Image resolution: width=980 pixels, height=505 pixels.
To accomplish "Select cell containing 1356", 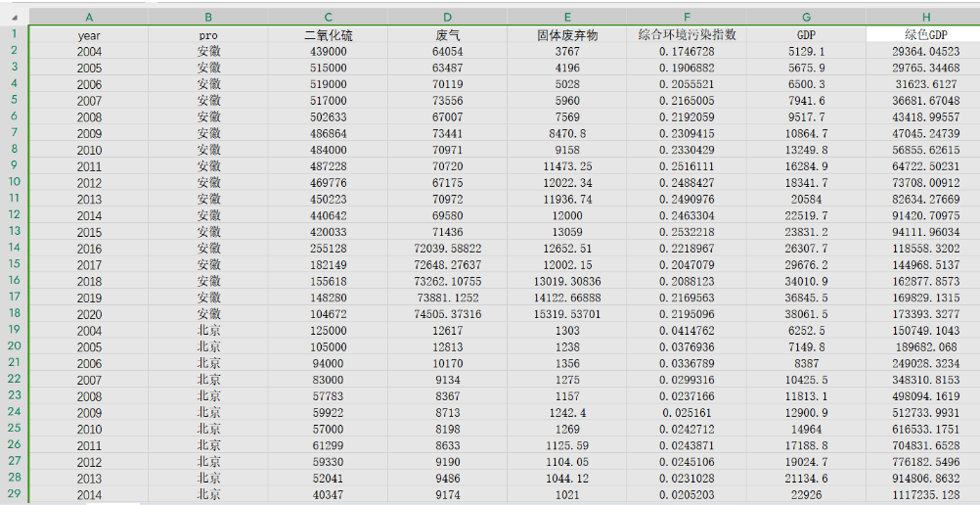I will [x=567, y=363].
